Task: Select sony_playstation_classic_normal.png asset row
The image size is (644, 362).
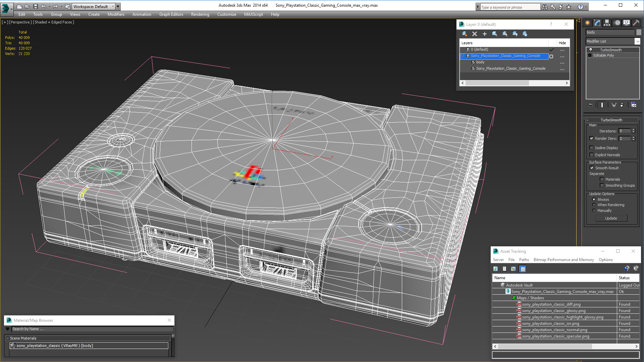Action: tap(566, 330)
